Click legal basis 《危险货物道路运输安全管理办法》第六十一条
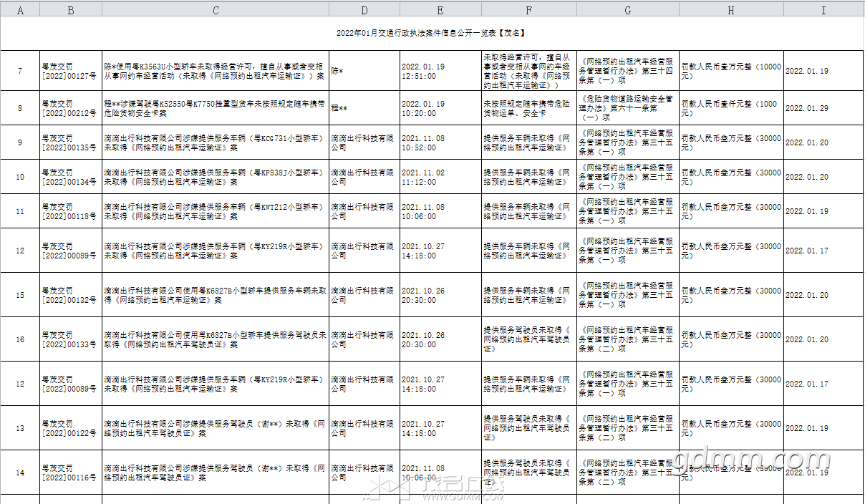The image size is (865, 504). tap(628, 108)
